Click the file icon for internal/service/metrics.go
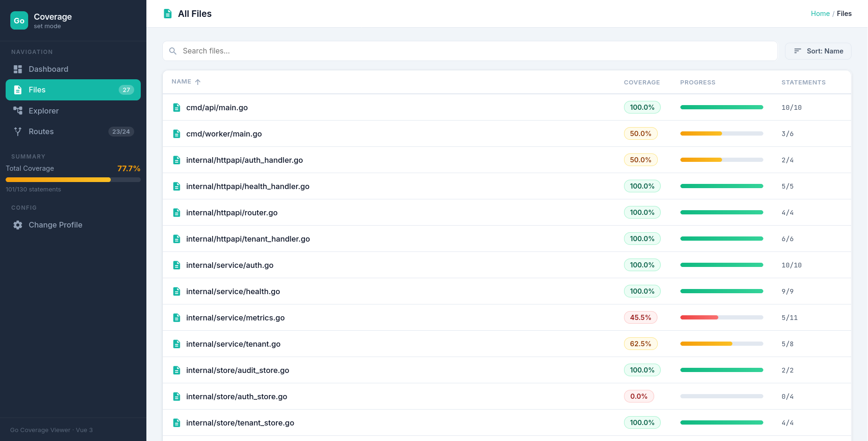Screen dimensions: 868x441 pos(177,318)
